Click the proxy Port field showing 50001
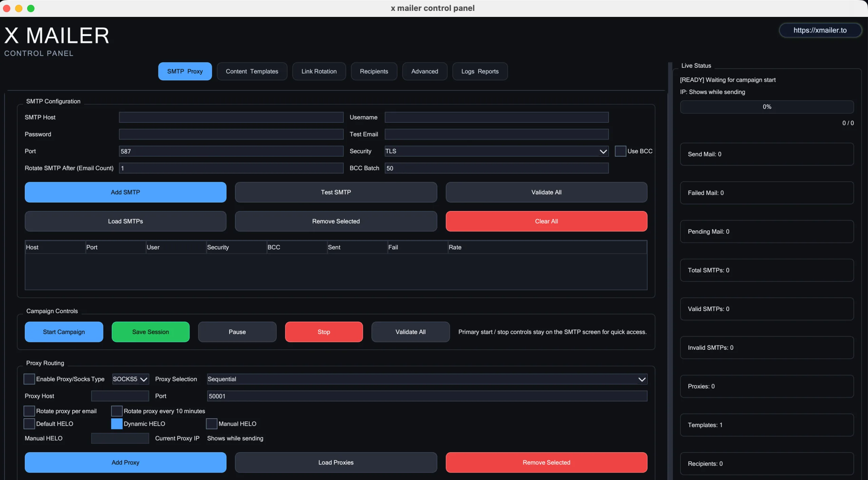The image size is (868, 480). click(x=427, y=396)
